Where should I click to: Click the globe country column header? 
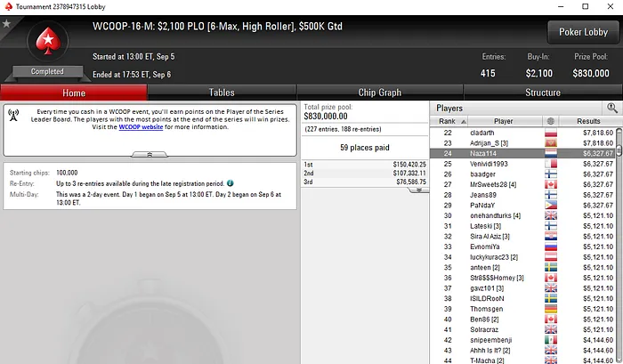pyautogui.click(x=550, y=121)
